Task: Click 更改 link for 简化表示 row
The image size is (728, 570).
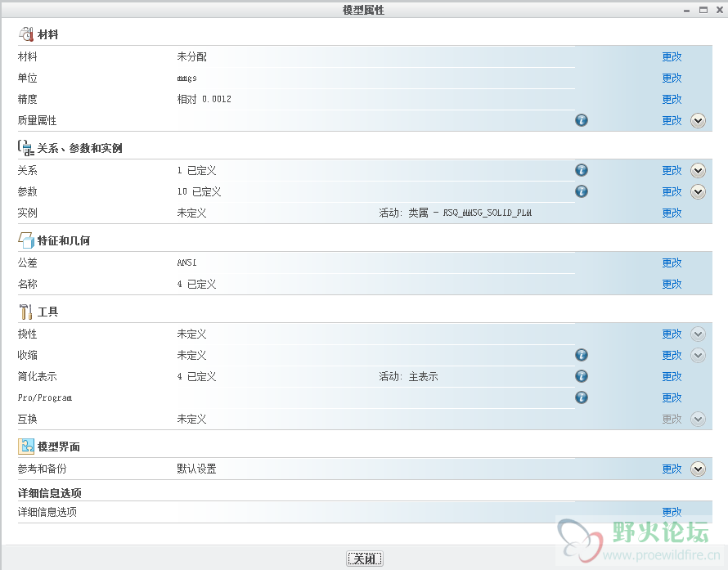Action: pyautogui.click(x=672, y=376)
